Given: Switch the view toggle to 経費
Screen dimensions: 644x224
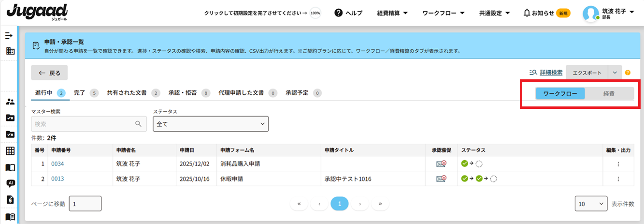Looking at the screenshot, I should click(x=609, y=93).
